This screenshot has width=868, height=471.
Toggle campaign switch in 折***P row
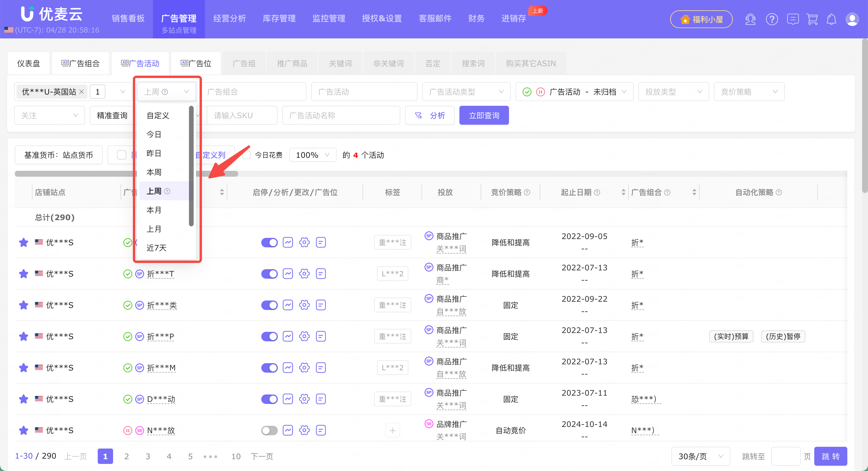click(x=269, y=337)
